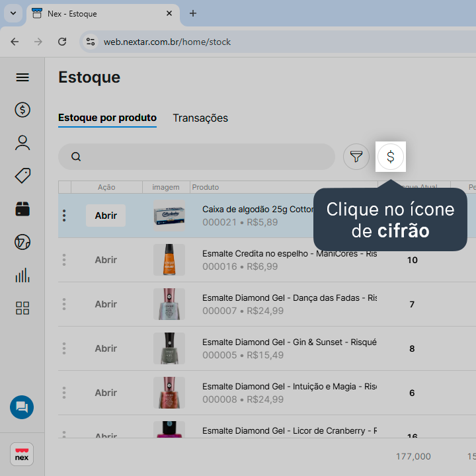Select the stock box icon in the sidebar

point(22,209)
